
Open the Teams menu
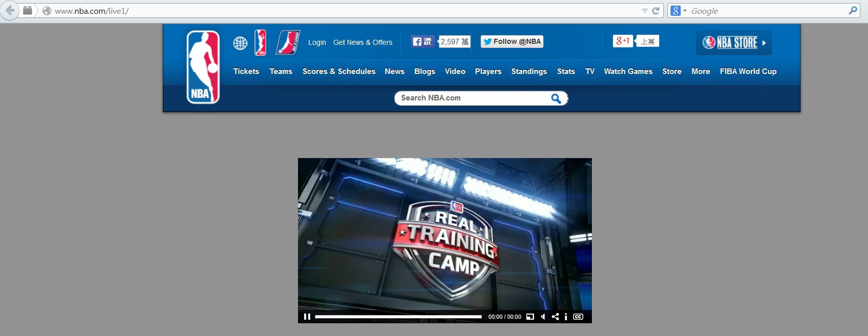click(281, 71)
